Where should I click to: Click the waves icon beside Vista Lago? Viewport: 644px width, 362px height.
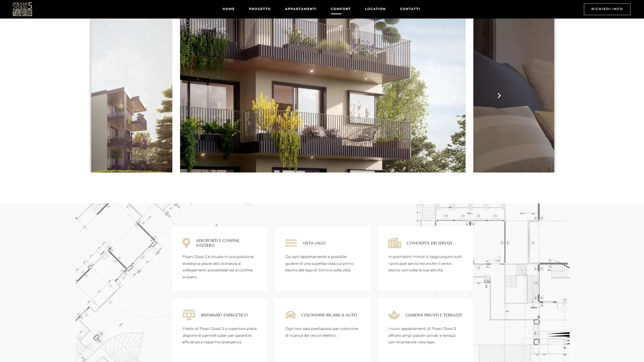tap(291, 243)
